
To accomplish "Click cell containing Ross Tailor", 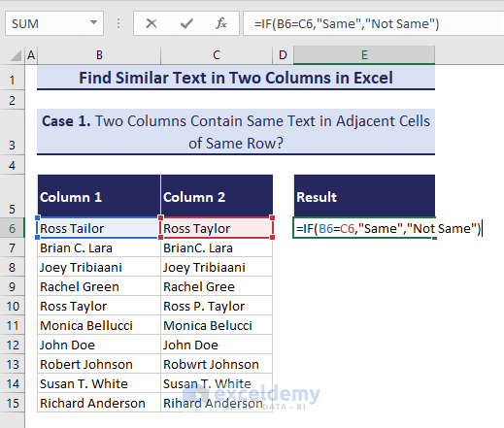I will 99,228.
